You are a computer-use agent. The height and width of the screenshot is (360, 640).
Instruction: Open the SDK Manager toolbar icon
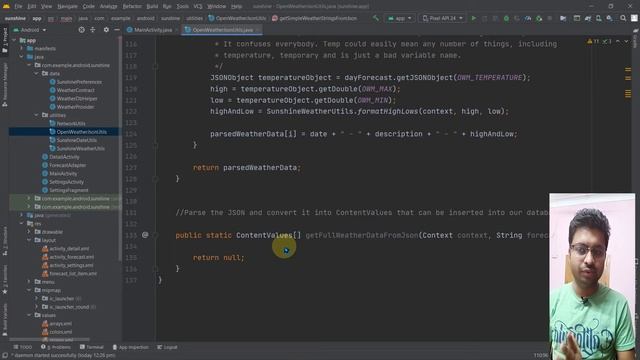point(609,18)
